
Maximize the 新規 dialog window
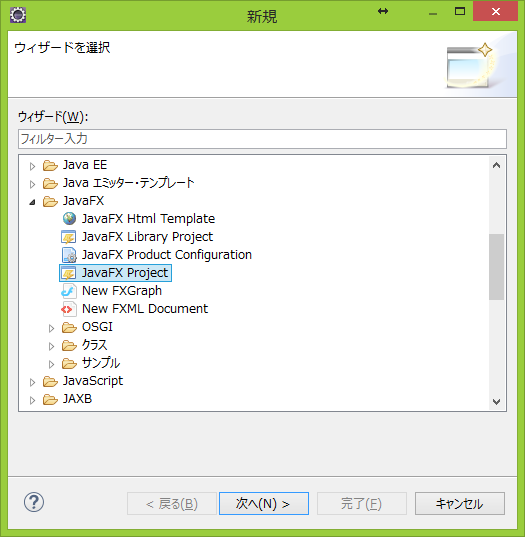tap(460, 12)
